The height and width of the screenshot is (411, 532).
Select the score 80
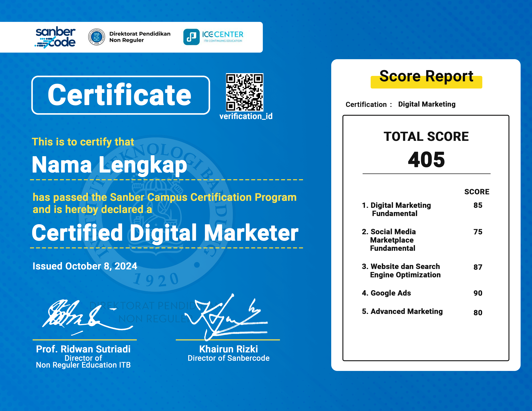[x=478, y=313]
